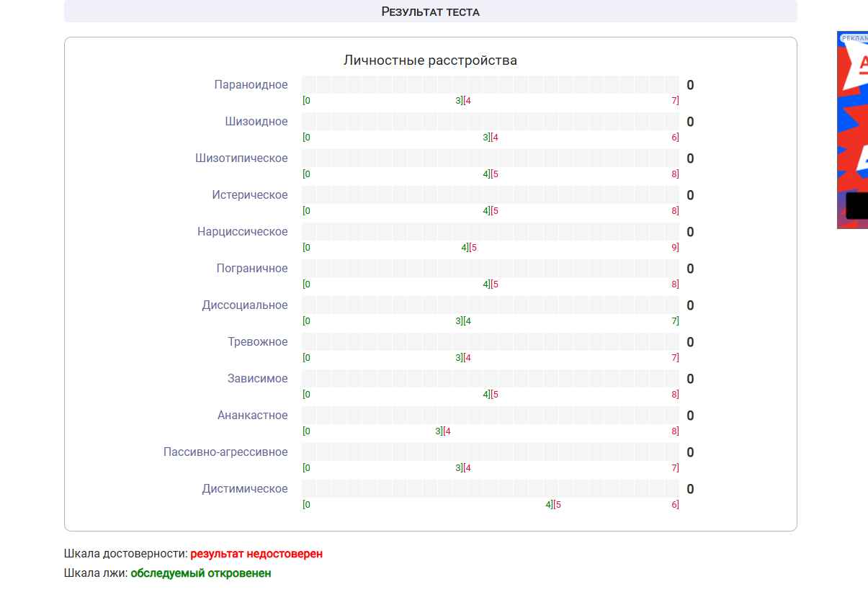
Task: Click the Истерическое result bar
Action: click(x=490, y=195)
